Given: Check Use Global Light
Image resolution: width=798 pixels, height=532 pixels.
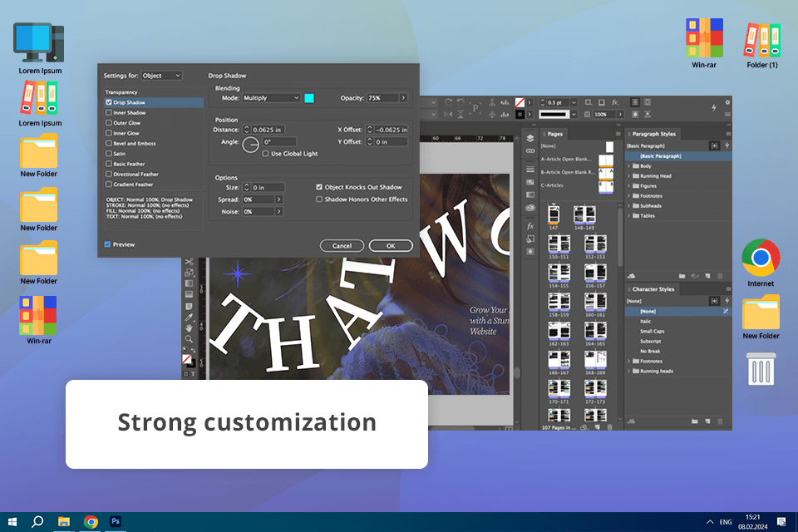Looking at the screenshot, I should [266, 153].
